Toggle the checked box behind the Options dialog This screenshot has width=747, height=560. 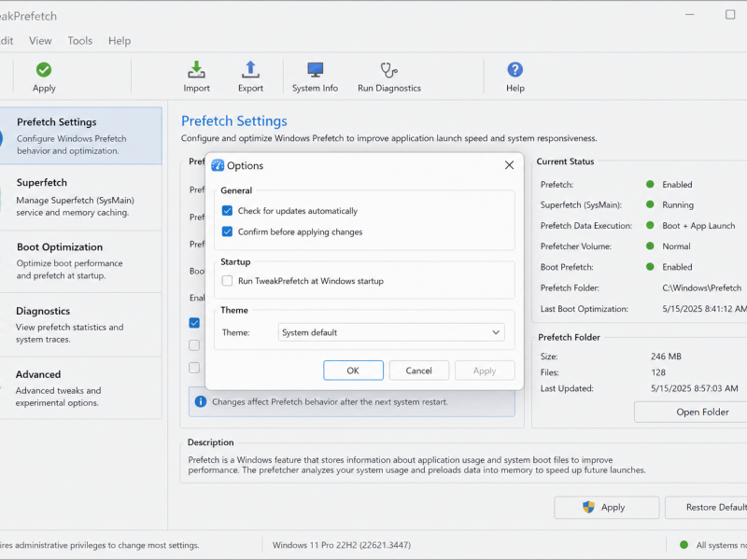[194, 323]
